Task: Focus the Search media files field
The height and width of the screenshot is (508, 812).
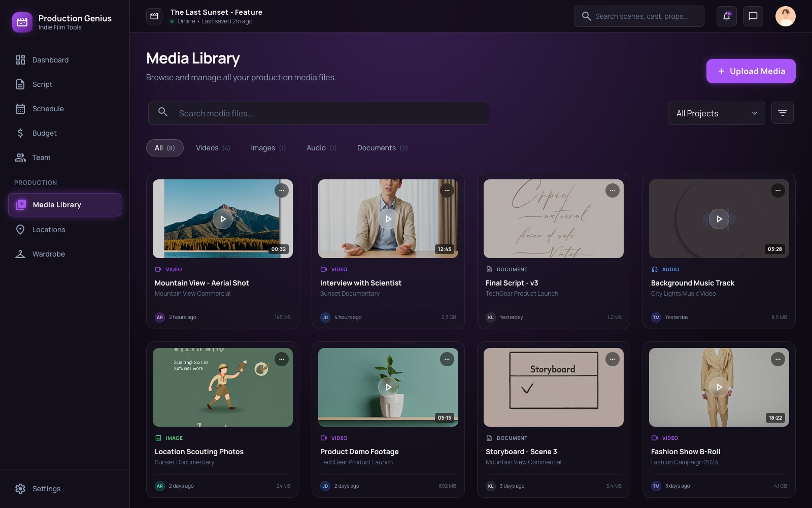Action: [x=319, y=113]
